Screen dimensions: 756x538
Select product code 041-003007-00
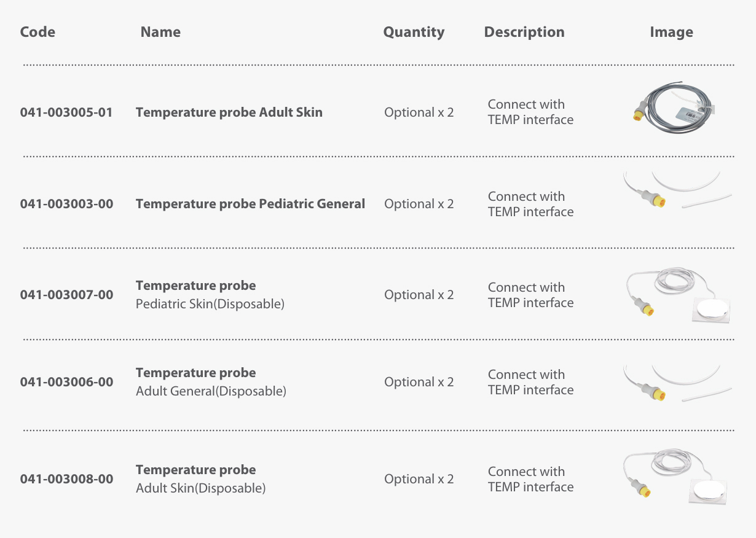click(66, 295)
